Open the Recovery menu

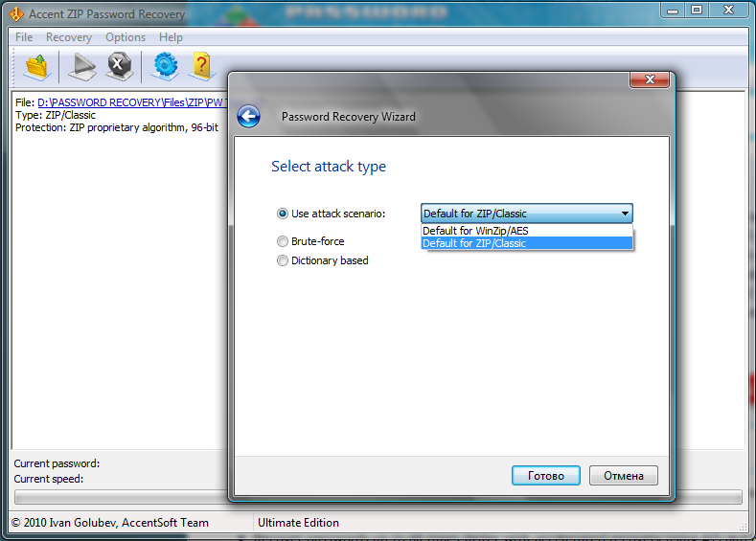(69, 37)
